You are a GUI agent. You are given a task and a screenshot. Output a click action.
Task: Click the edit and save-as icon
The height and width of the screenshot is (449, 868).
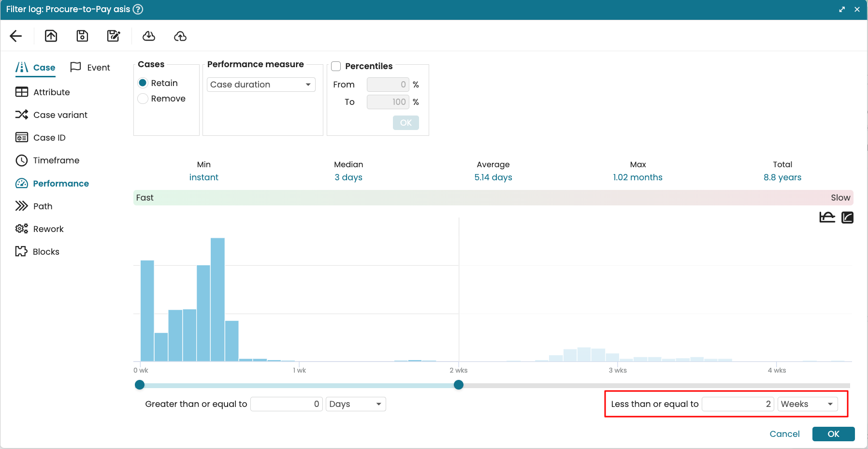pyautogui.click(x=114, y=36)
